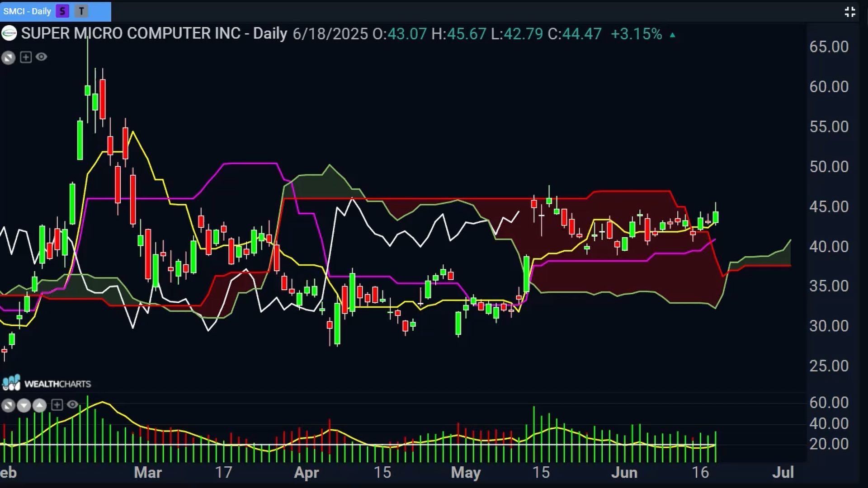Maximize the volume pane with diagonal arrows icon
This screenshot has width=868, height=488.
coord(8,405)
